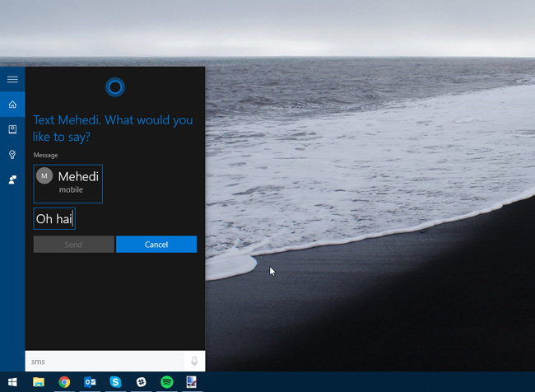
Task: Open the Windows Start menu
Action: (12, 382)
